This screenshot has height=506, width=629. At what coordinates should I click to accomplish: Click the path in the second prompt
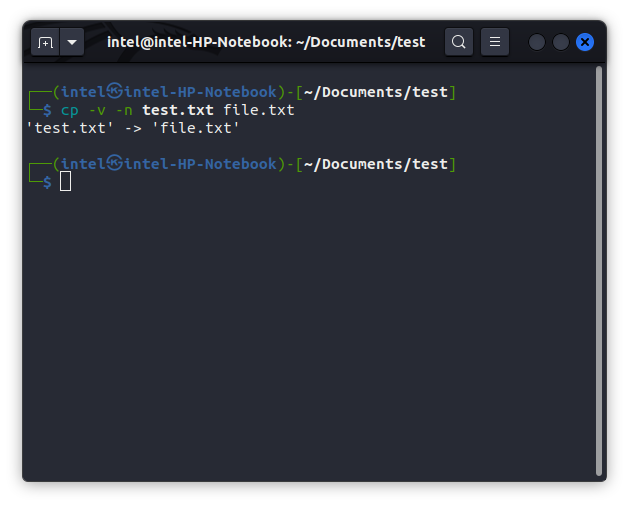[375, 164]
